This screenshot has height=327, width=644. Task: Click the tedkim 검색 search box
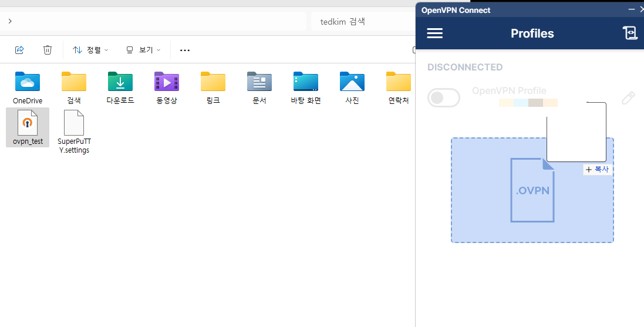(363, 21)
